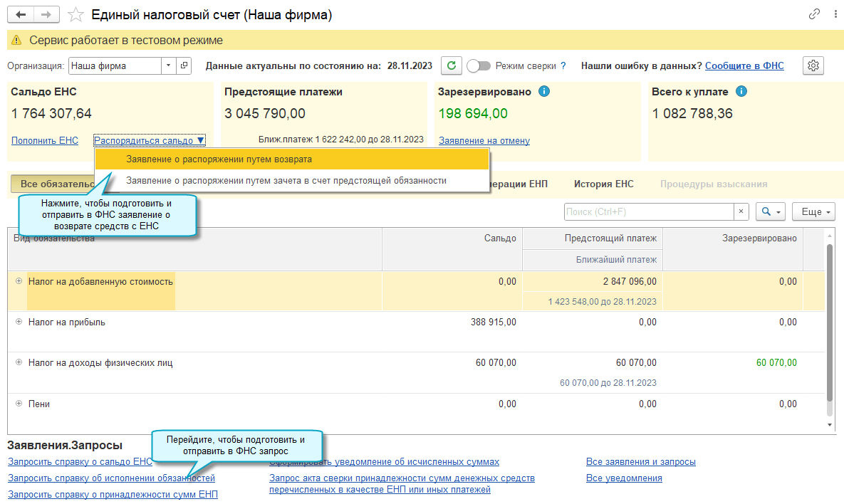Click the Поиск search input field
844x504 pixels.
[x=648, y=212]
